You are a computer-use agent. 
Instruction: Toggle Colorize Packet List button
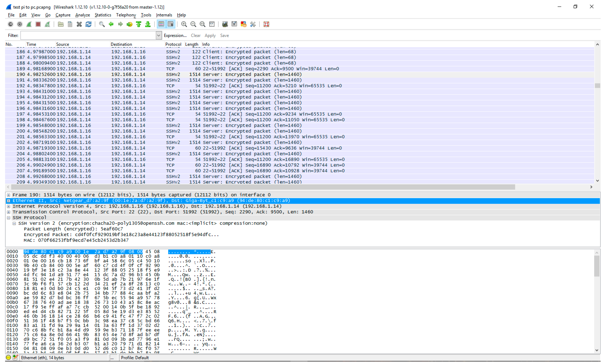tap(161, 24)
